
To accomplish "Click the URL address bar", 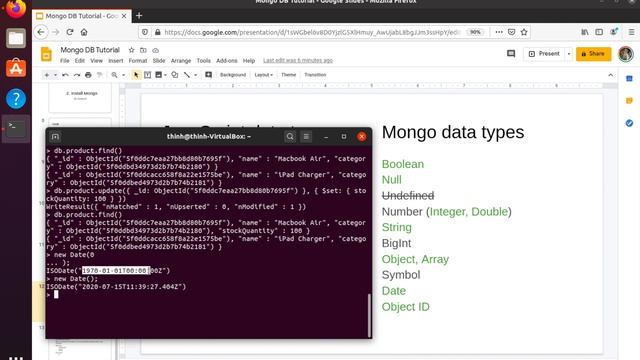I will coord(312,32).
